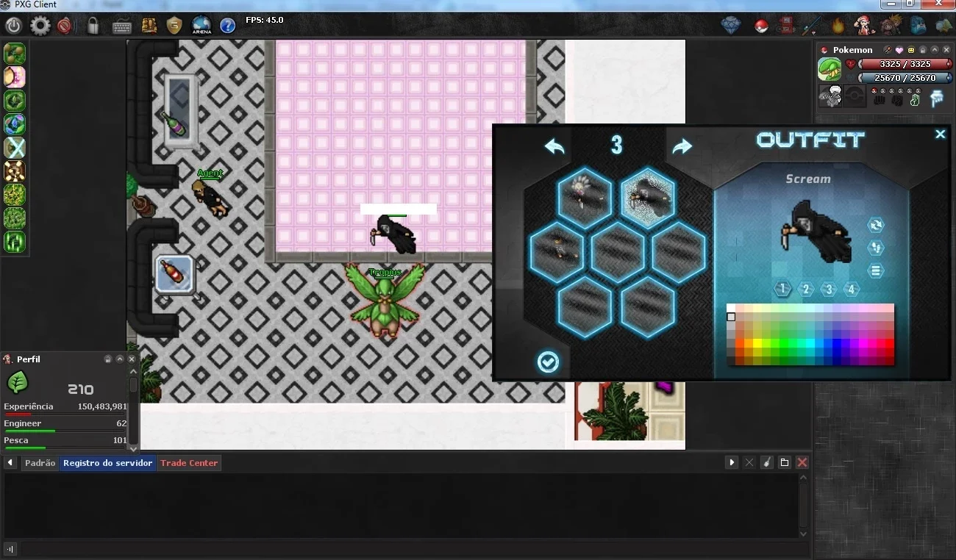Open the blue backpack icon

(918, 26)
